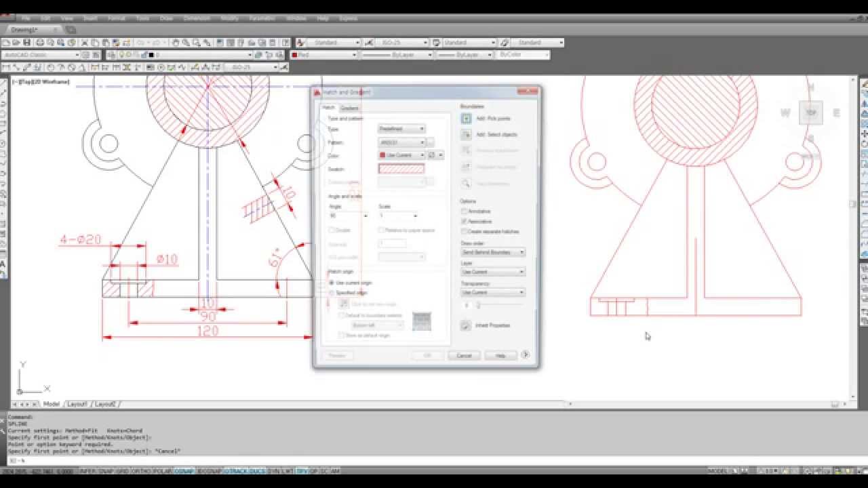Switch to the Layout2 tab
868x488 pixels.
coord(105,404)
